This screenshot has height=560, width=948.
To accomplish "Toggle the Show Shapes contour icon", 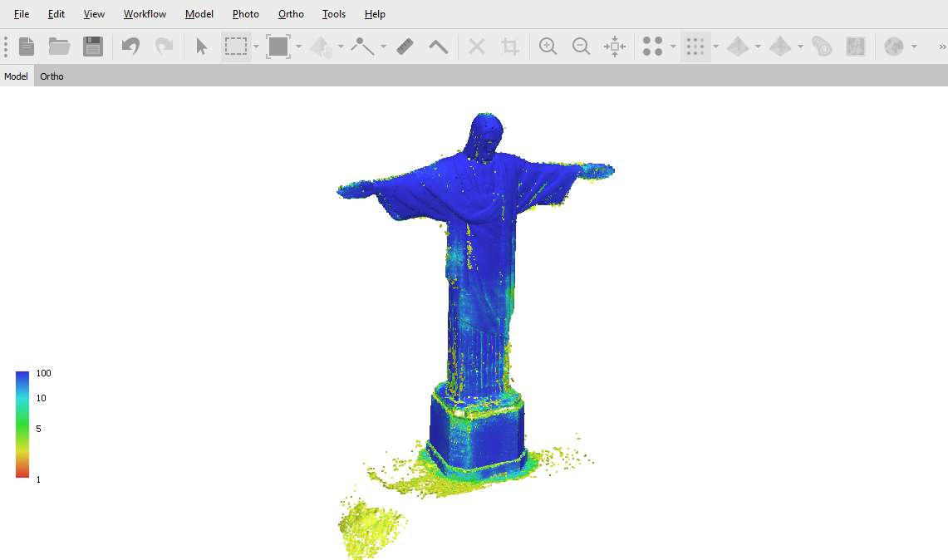I will coord(822,47).
